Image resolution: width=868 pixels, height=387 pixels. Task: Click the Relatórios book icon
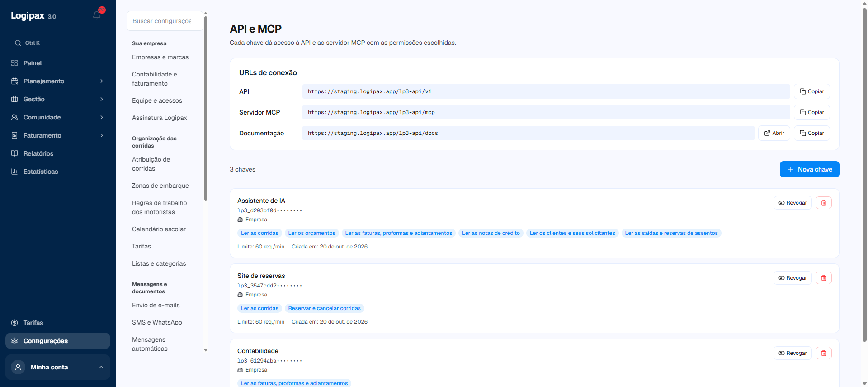(x=14, y=153)
